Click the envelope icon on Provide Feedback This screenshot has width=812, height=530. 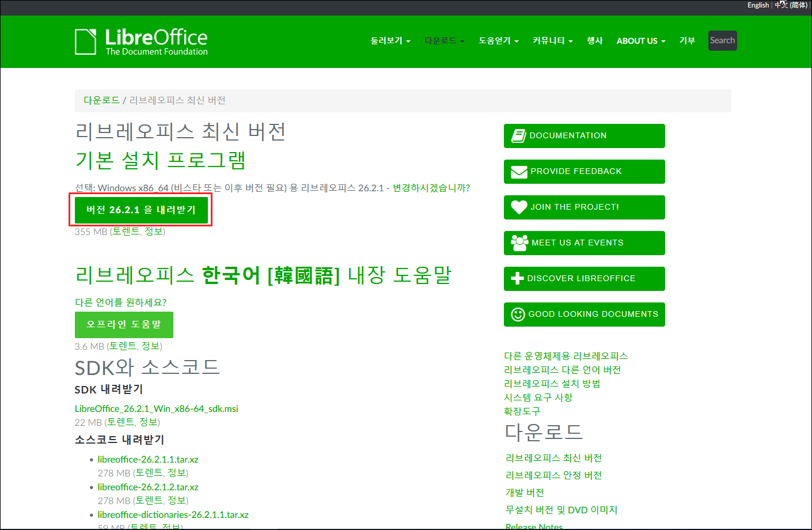[519, 172]
